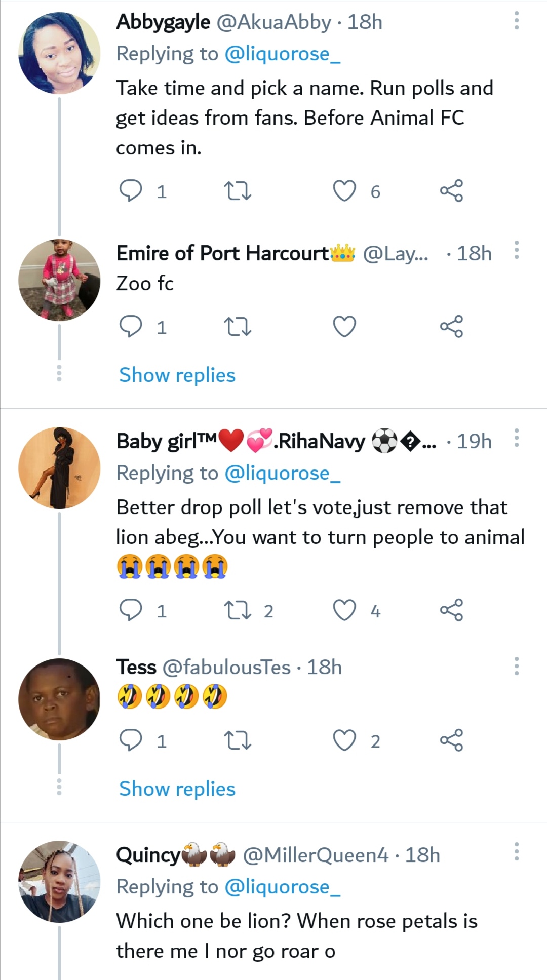Like Tess's laughing emoji tweet
This screenshot has height=980, width=547.
click(x=344, y=741)
